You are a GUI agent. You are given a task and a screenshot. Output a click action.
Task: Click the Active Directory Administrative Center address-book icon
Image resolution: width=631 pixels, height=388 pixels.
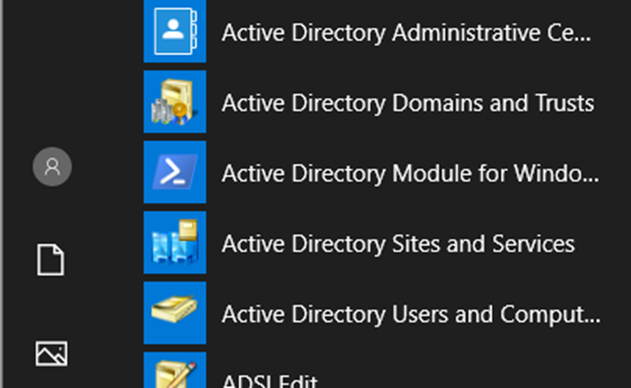[x=175, y=31]
